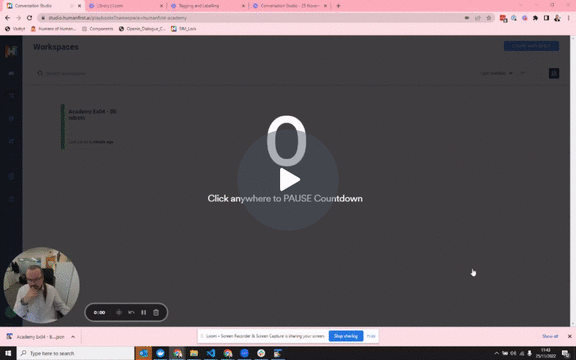Open the Last modified sort dropdown

coord(496,73)
